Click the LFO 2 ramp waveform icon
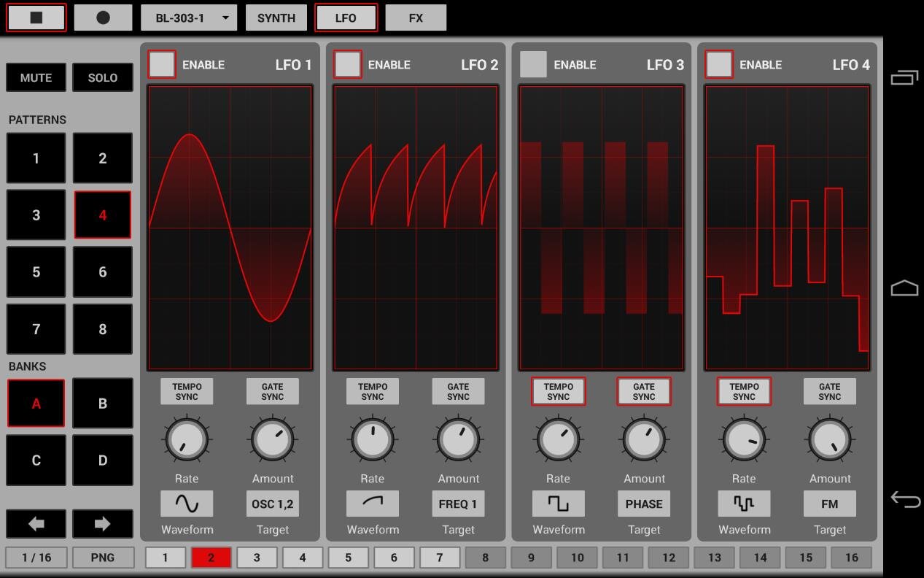Image resolution: width=924 pixels, height=578 pixels. (373, 504)
